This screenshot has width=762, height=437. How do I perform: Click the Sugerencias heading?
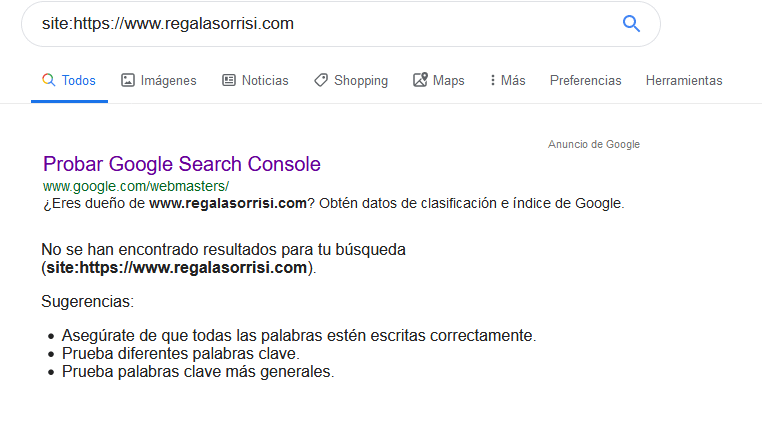[87, 301]
